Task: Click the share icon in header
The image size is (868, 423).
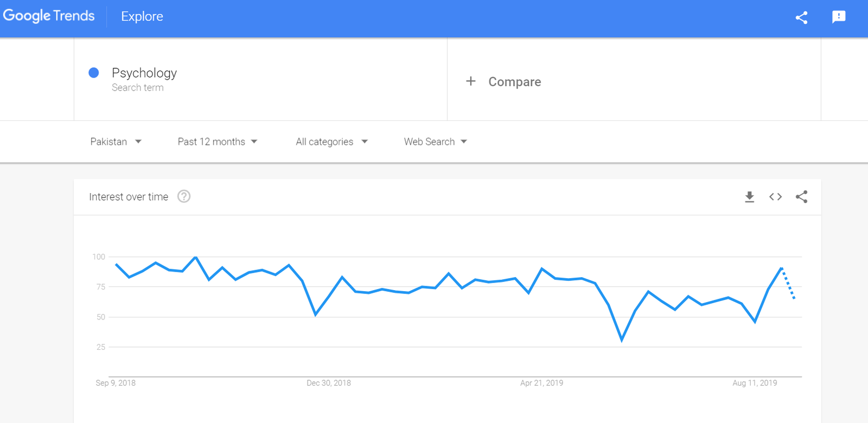Action: (x=801, y=17)
